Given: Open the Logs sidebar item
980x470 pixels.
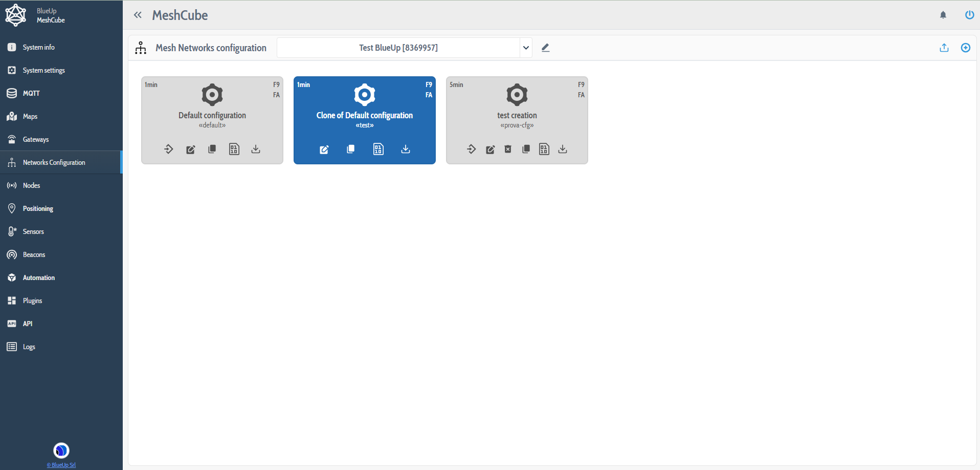Looking at the screenshot, I should 29,347.
